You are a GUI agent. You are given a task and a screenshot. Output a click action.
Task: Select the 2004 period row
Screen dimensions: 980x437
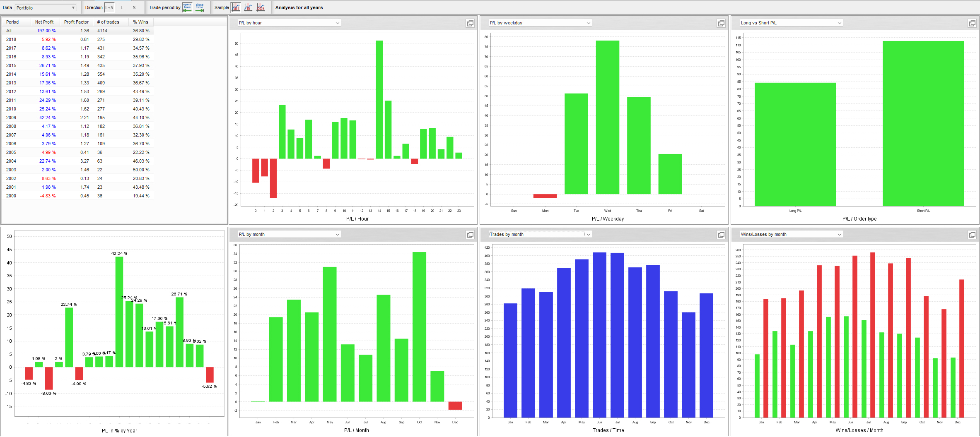[78, 161]
